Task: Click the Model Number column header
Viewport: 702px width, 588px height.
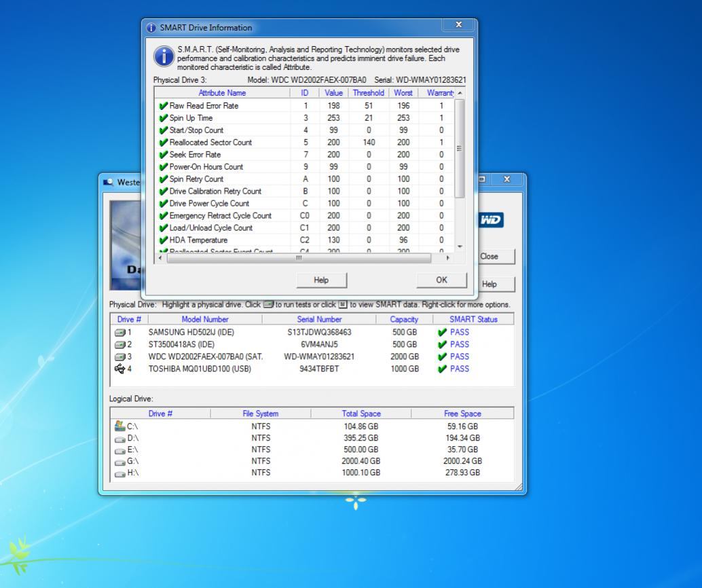Action: [205, 319]
